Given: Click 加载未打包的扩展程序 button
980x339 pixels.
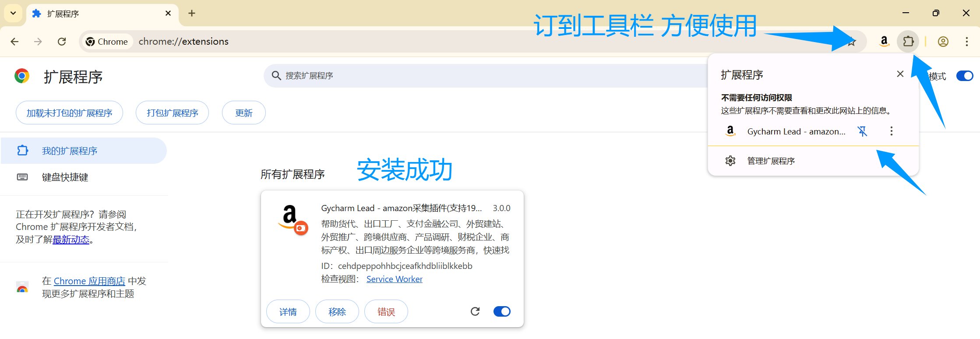Looking at the screenshot, I should (69, 113).
